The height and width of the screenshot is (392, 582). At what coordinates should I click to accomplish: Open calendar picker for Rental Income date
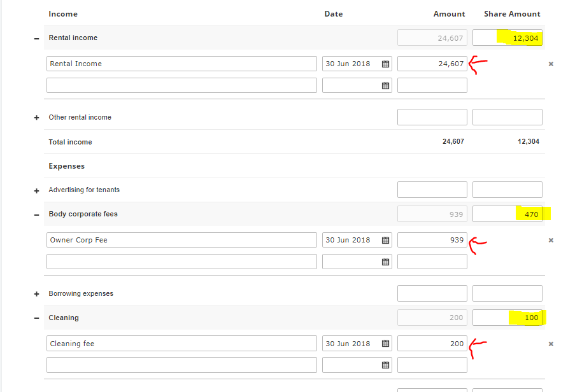point(386,64)
